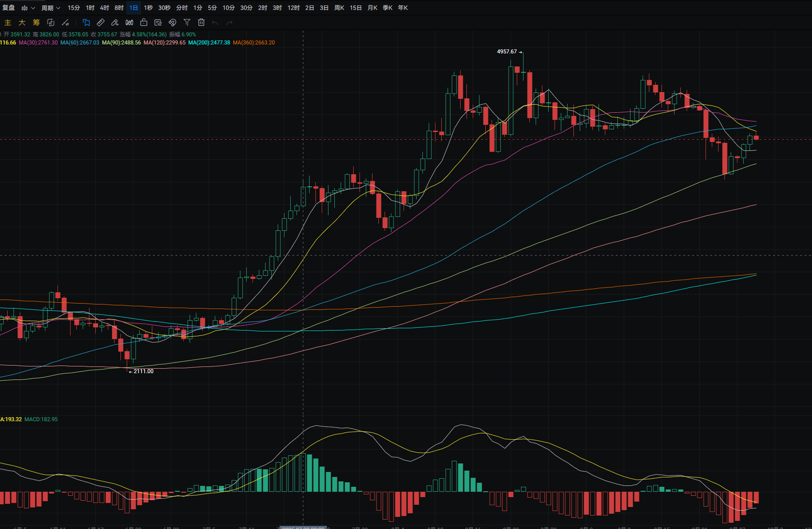812x529 pixels.
Task: Open the 季K quarterly chart
Action: click(387, 8)
